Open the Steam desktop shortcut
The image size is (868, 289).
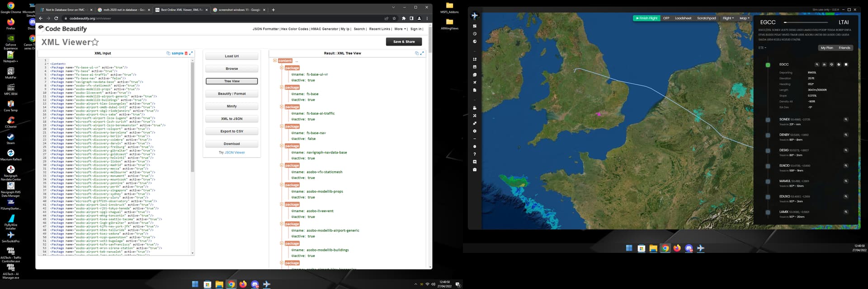pyautogui.click(x=11, y=139)
